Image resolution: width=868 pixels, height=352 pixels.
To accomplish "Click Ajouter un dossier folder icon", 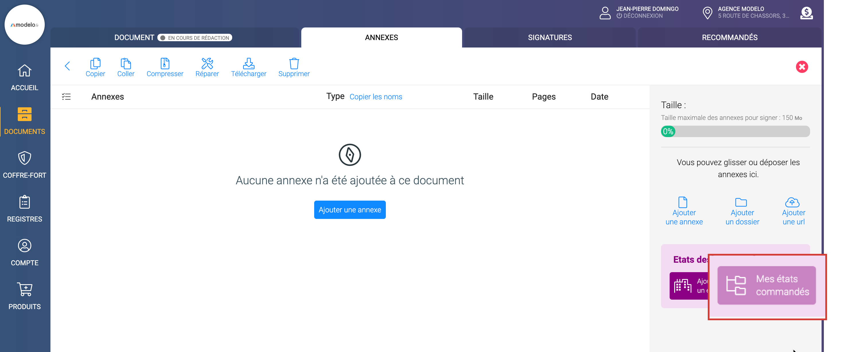I will click(x=741, y=202).
